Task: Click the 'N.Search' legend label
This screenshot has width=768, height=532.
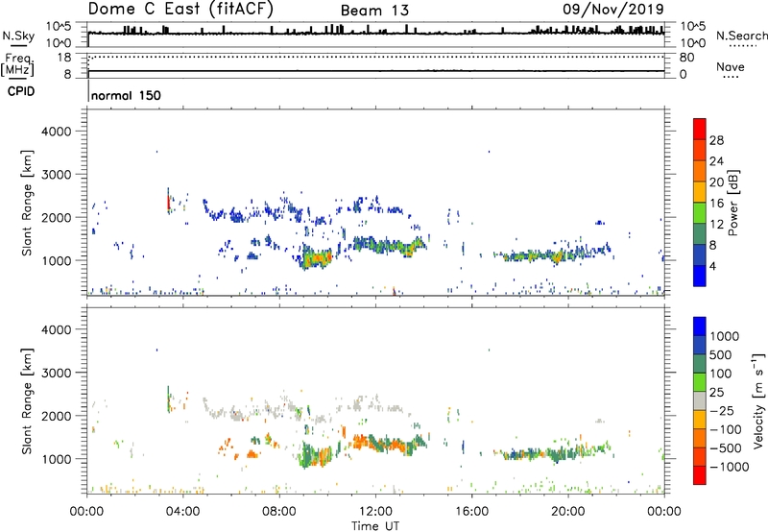Action: 741,36
